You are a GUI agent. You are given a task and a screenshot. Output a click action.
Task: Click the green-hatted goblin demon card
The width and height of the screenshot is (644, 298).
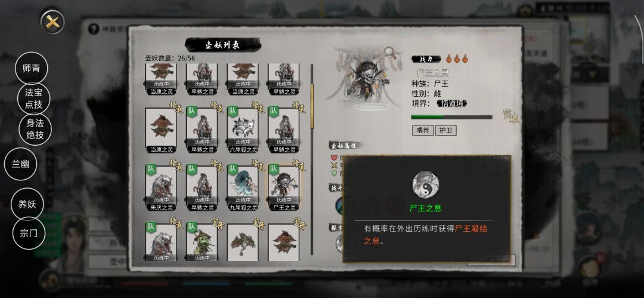pos(202,242)
